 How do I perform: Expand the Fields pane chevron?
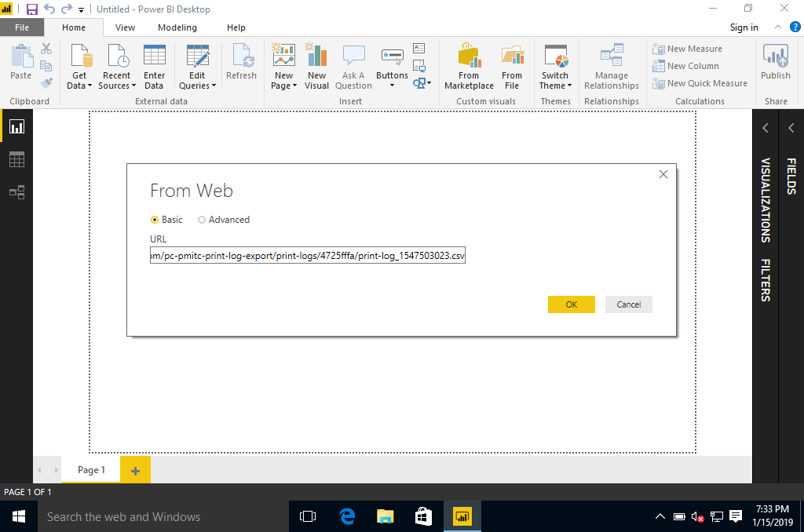[x=791, y=128]
